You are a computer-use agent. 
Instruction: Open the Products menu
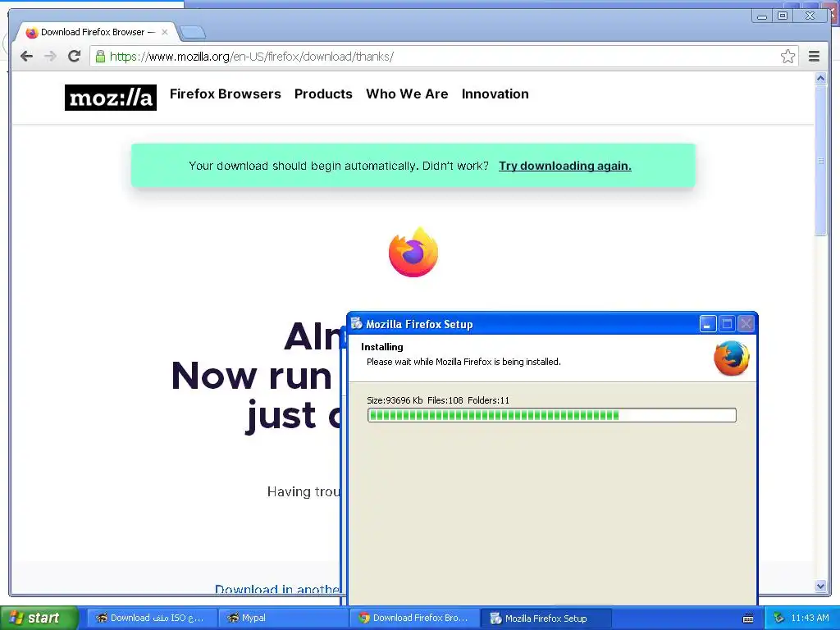pyautogui.click(x=323, y=94)
